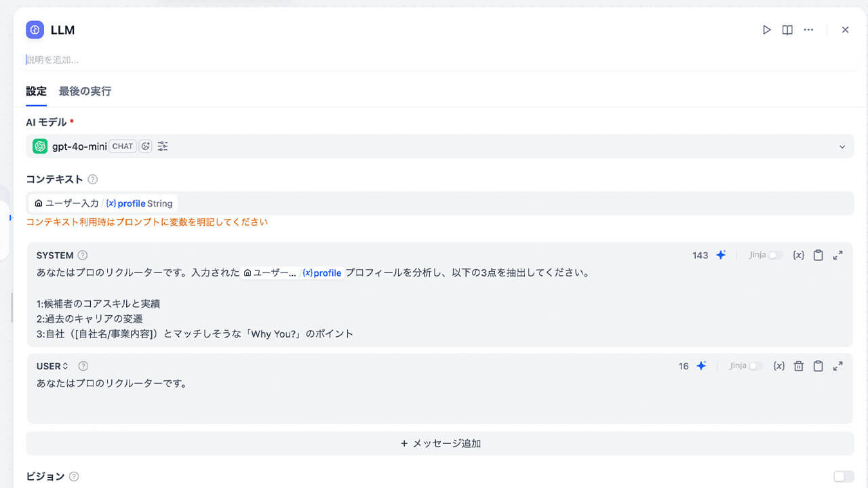Copy the SYSTEM prompt with the clipboard icon
This screenshot has height=488, width=868.
(x=818, y=255)
